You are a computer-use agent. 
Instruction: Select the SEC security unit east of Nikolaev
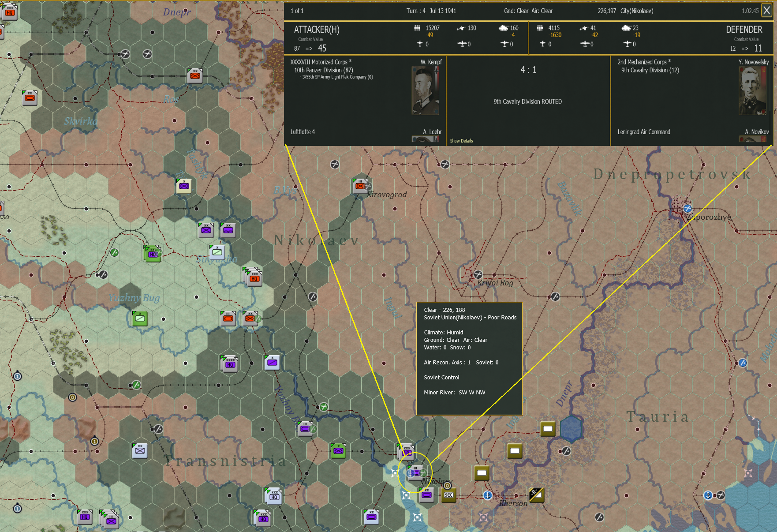click(x=448, y=495)
